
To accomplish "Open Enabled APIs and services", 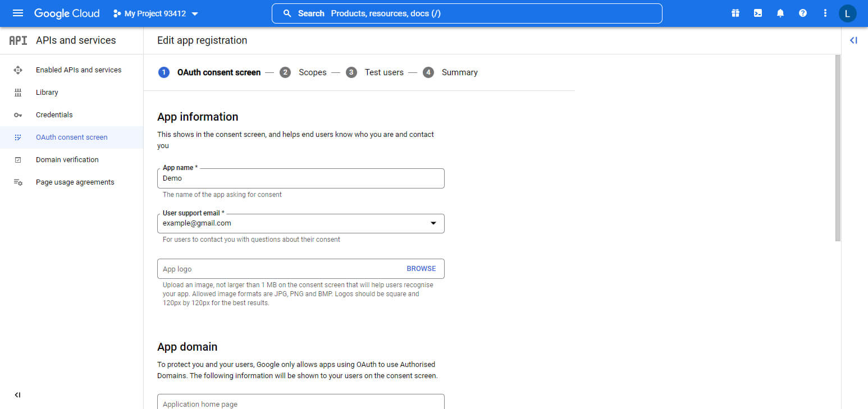I will pyautogui.click(x=79, y=70).
